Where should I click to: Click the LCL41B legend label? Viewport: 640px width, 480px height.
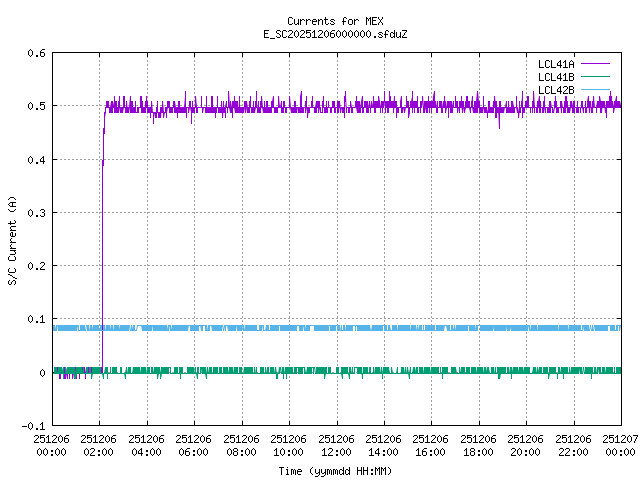553,77
